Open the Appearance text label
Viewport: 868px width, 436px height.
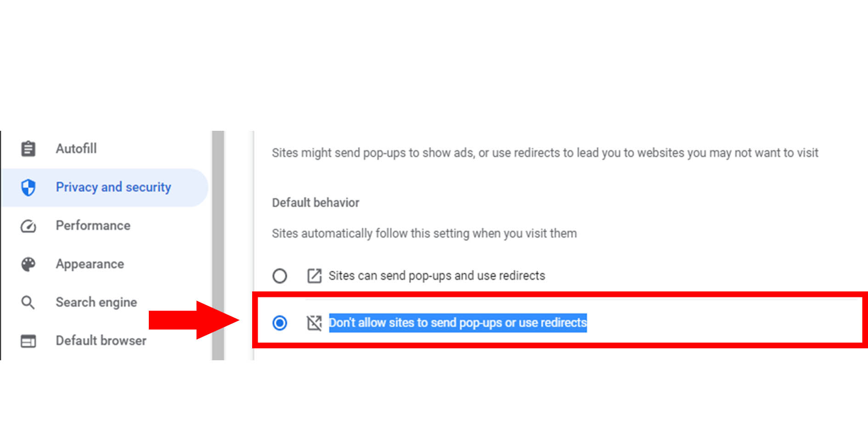(x=90, y=264)
